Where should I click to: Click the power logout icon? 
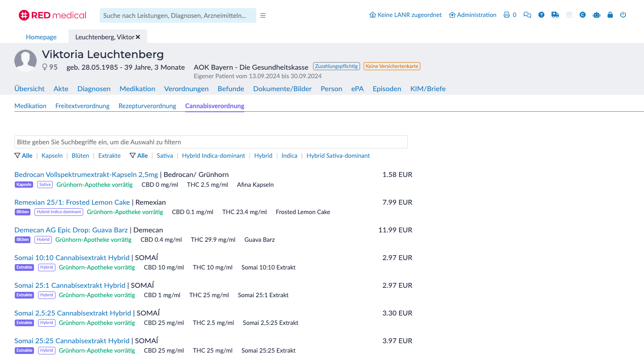point(623,15)
